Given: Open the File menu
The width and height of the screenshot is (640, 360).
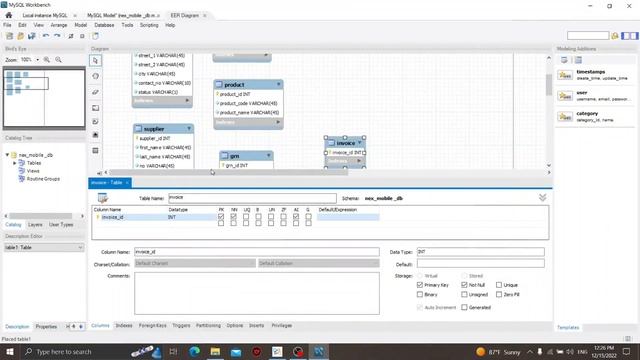Looking at the screenshot, I should [7, 25].
